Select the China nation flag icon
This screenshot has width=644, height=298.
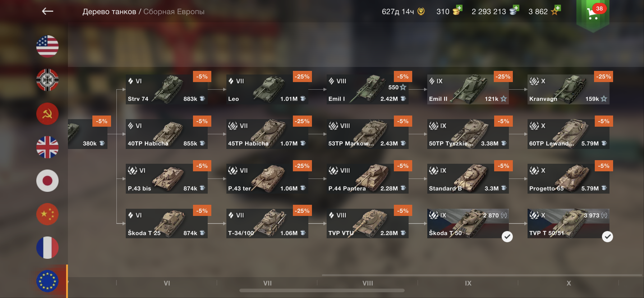click(47, 214)
